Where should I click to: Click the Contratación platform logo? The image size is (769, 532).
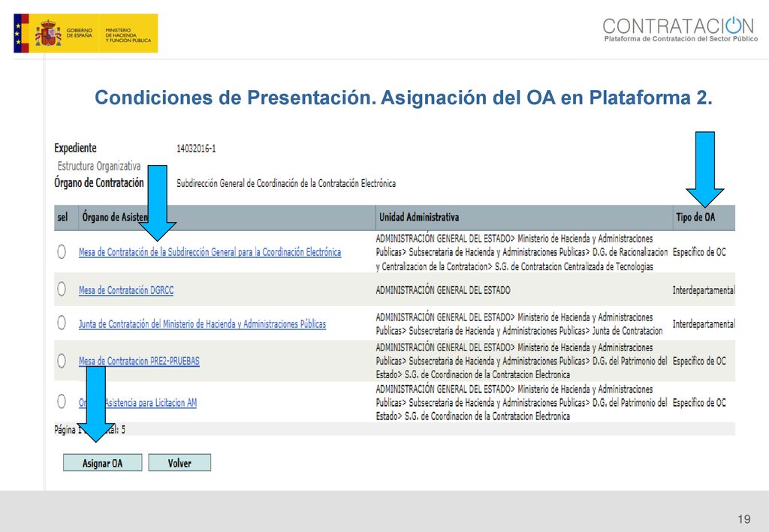(x=680, y=29)
